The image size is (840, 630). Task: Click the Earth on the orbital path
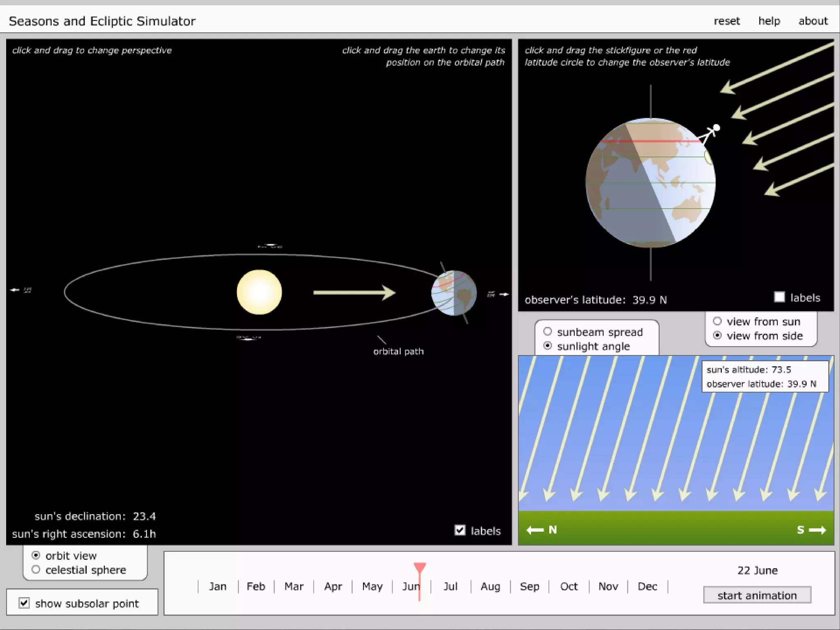454,293
